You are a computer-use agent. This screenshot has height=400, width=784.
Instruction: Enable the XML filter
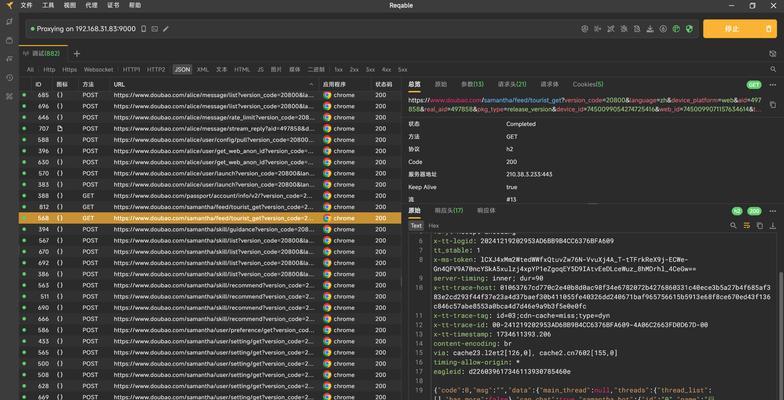click(x=202, y=70)
